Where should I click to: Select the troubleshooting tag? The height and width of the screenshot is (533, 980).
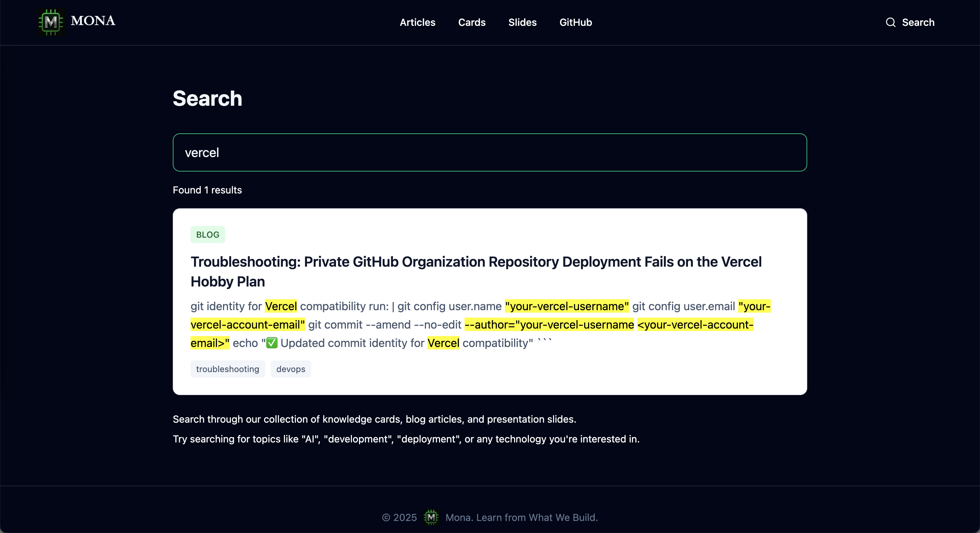tap(228, 369)
